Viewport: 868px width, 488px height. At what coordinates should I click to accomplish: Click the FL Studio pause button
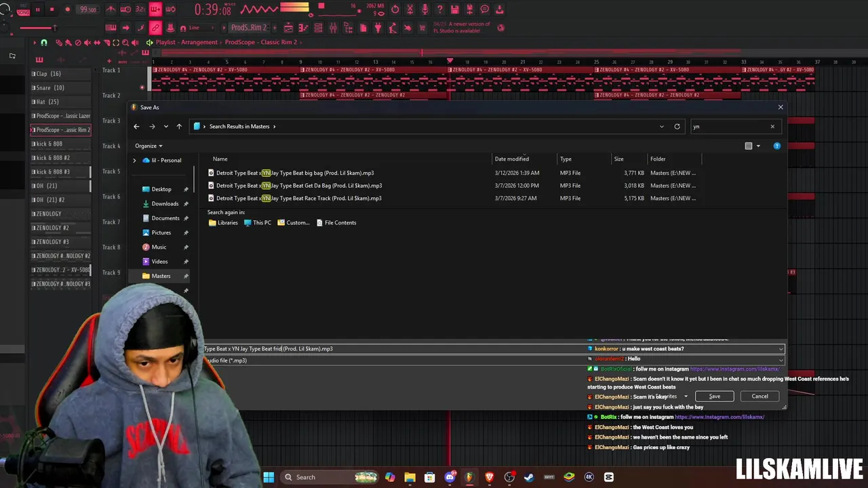click(37, 9)
